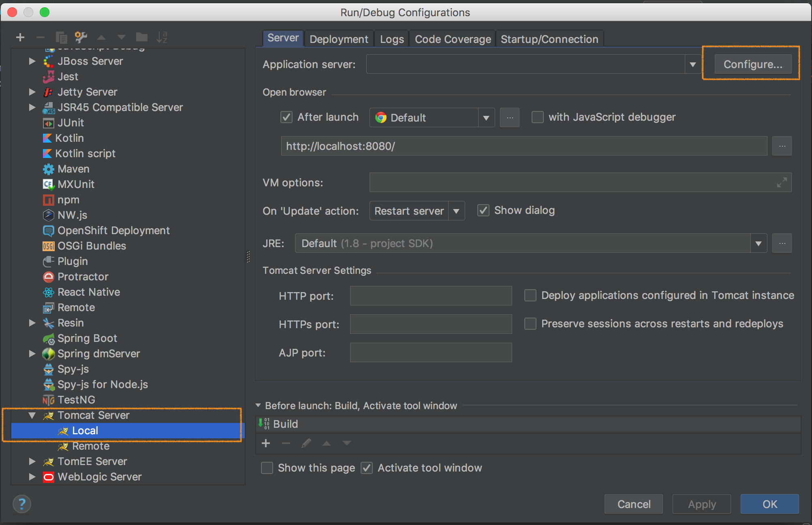
Task: Add before launch task plus icon
Action: (x=266, y=443)
